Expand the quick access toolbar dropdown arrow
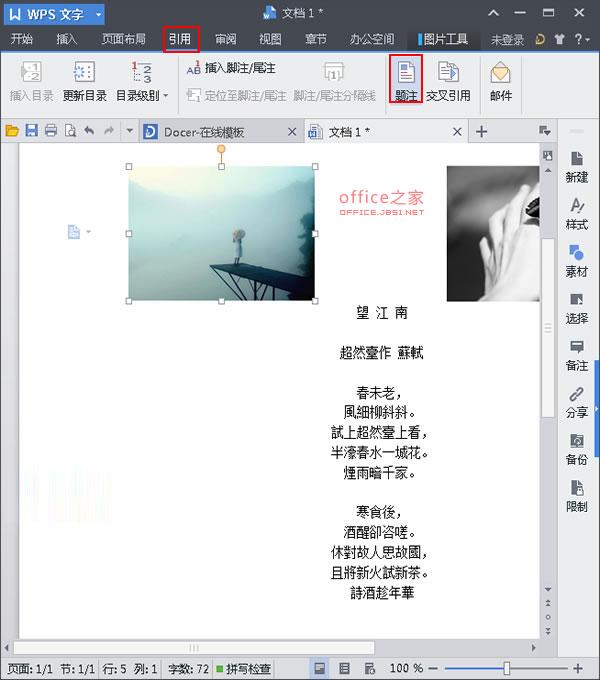Screen dimensions: 600x680 coord(130,132)
